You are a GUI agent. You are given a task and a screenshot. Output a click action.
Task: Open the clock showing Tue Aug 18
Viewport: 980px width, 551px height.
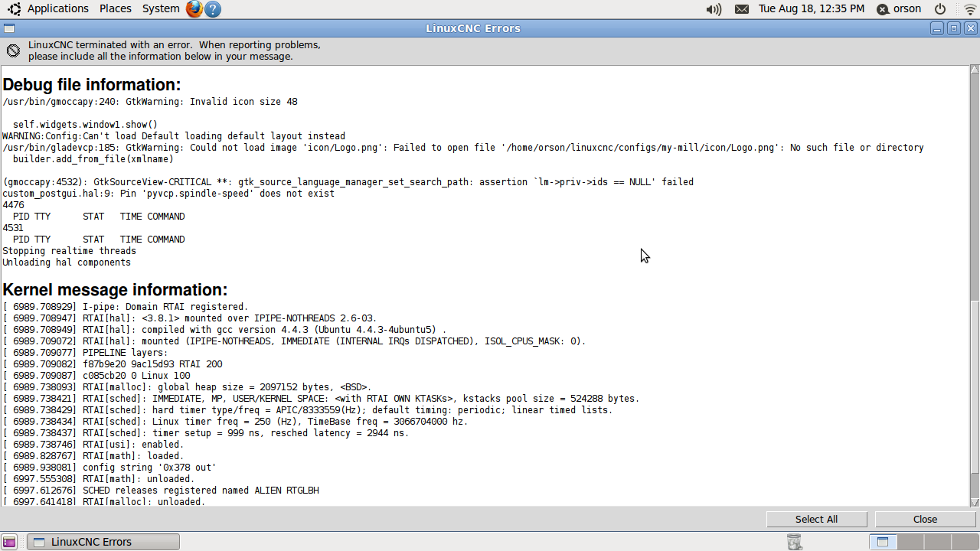811,8
